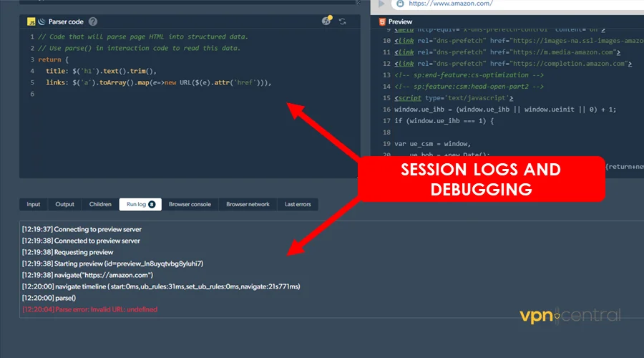Image resolution: width=644 pixels, height=358 pixels.
Task: Click the lock icon in the URL bar
Action: tap(400, 4)
